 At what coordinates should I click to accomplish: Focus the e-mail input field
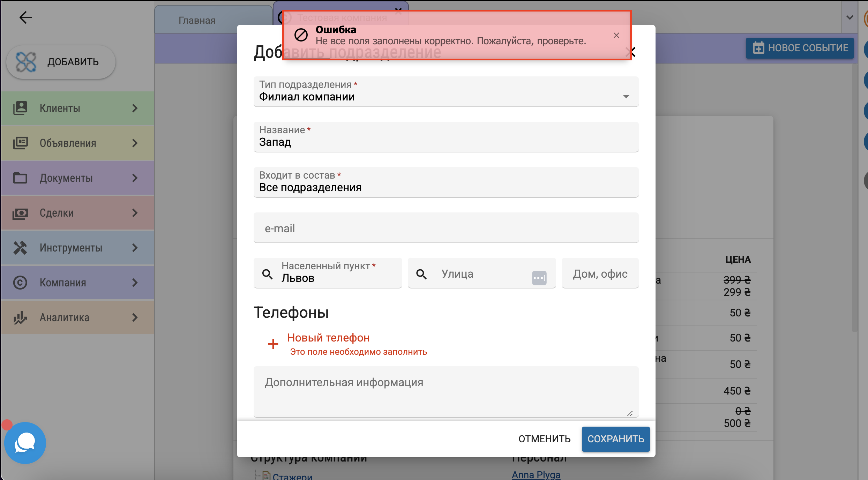[x=446, y=228]
